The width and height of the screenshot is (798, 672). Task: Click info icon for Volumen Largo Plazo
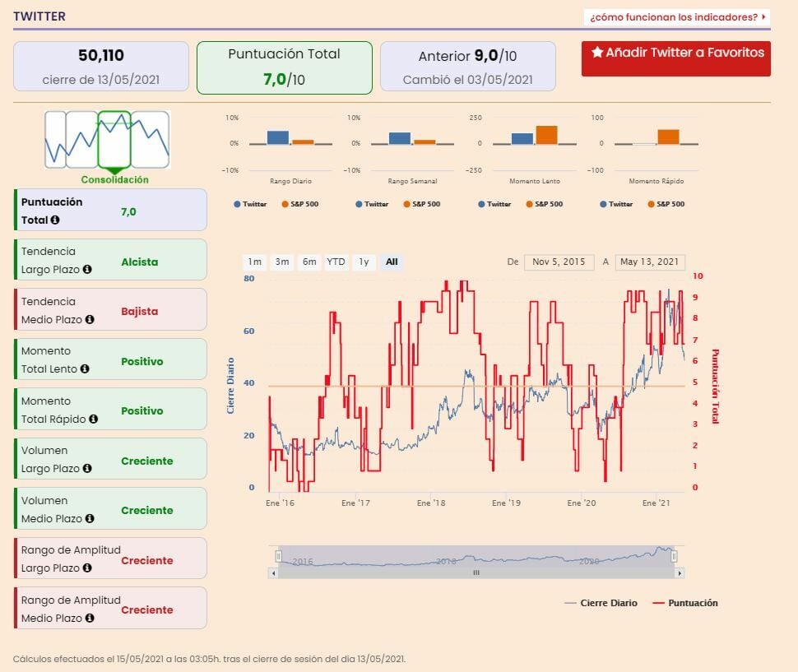point(87,468)
